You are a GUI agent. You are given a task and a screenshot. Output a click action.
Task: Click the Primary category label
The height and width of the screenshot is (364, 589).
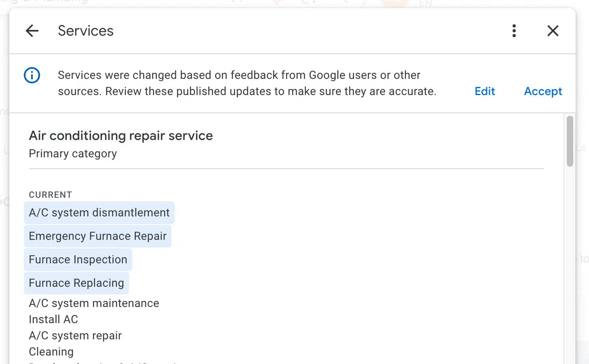[73, 154]
